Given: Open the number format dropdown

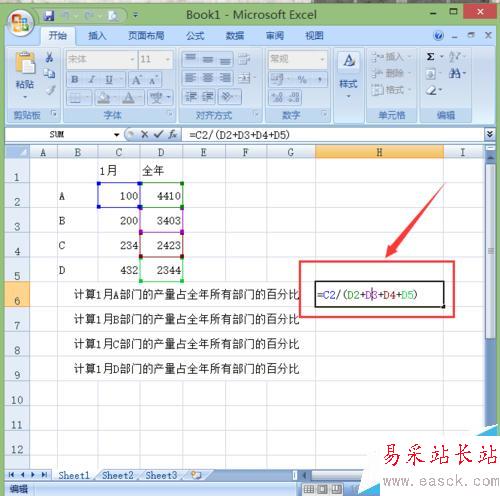Looking at the screenshot, I should tap(322, 59).
